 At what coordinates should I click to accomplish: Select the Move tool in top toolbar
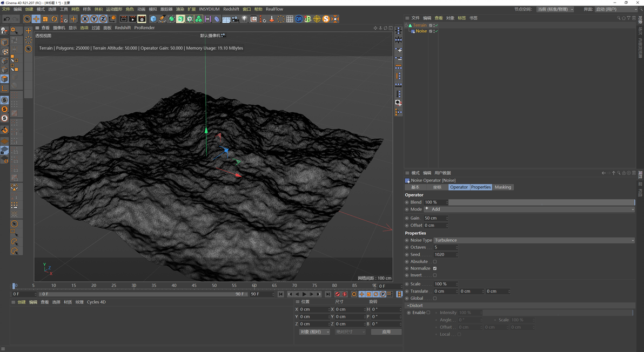tap(36, 19)
